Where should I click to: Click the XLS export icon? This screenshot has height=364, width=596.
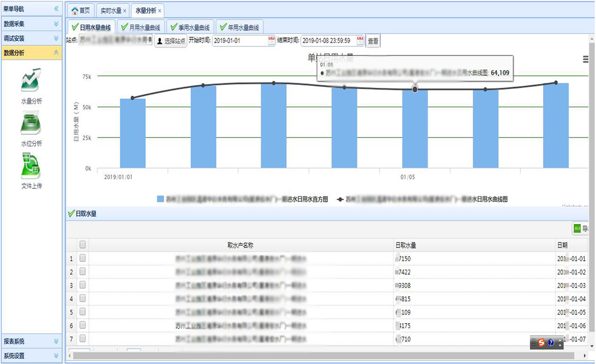pos(577,228)
